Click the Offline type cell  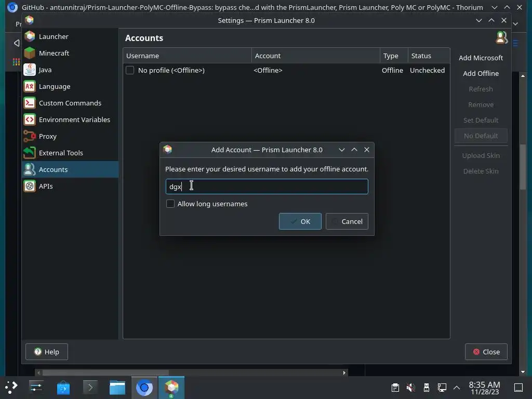pyautogui.click(x=392, y=70)
